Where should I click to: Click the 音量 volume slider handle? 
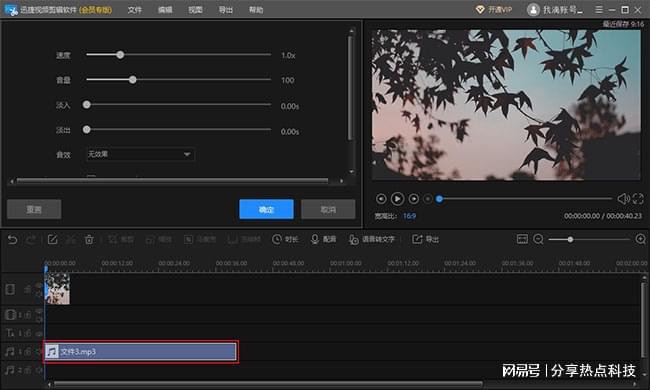(133, 80)
